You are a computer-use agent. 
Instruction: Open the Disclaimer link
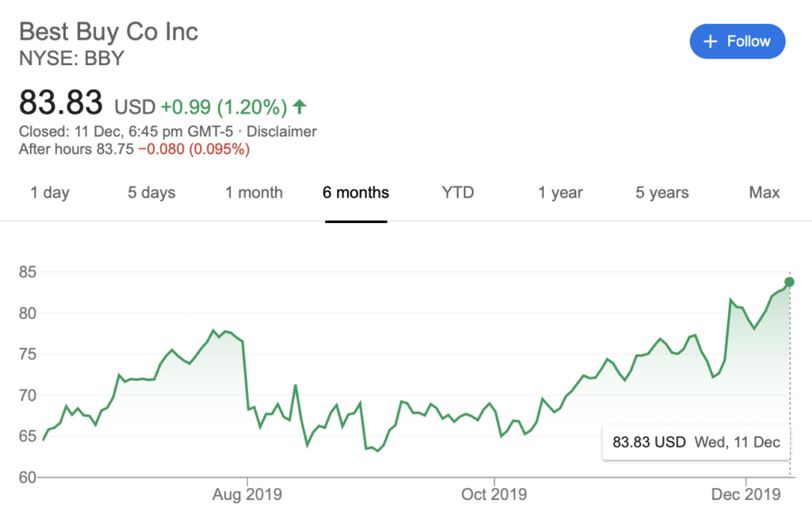pyautogui.click(x=282, y=132)
